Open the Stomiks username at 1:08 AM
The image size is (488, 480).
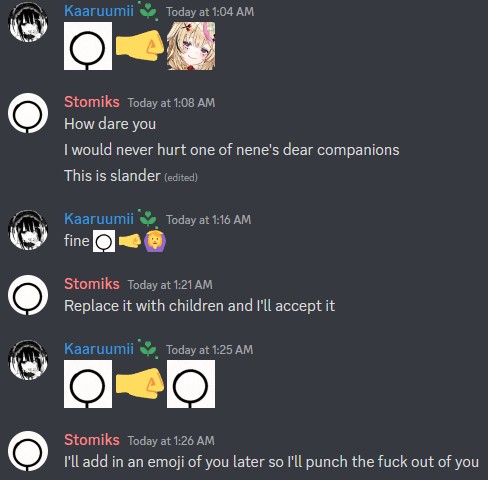(x=92, y=102)
